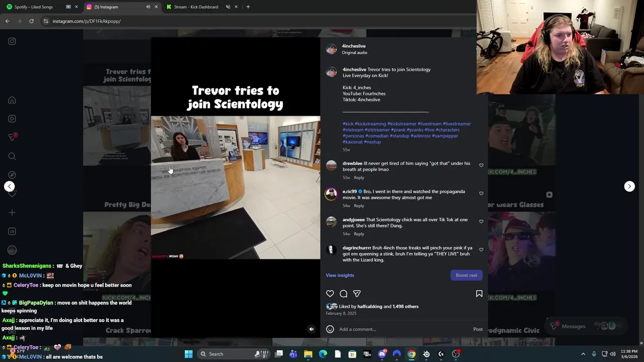Reply to e.ric99's comment
Viewport: 644px width, 362px height.
tap(359, 206)
